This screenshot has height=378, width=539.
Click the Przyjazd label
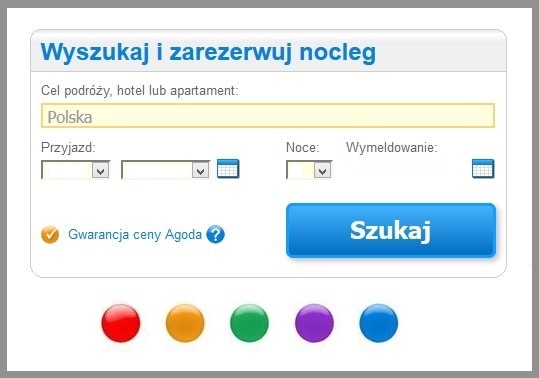(x=68, y=148)
